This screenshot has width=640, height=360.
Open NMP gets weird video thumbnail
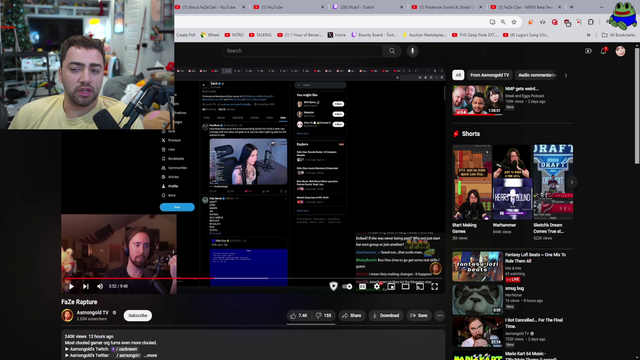pos(478,100)
